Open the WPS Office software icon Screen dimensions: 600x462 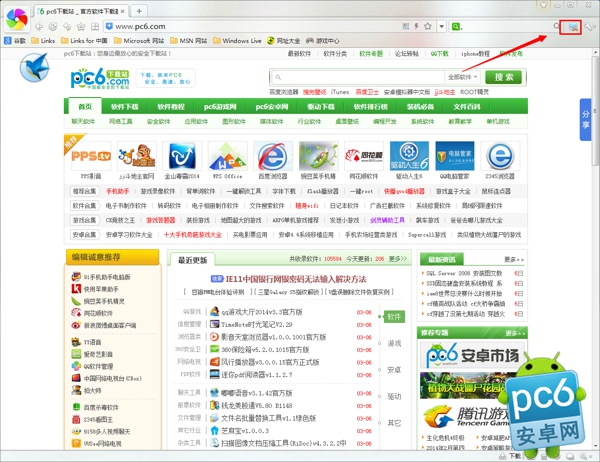point(228,155)
